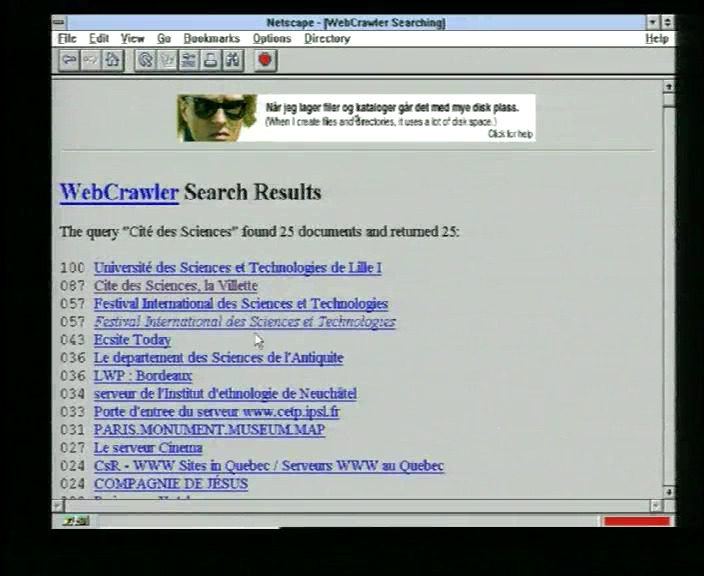Open the window control menu box

(x=59, y=22)
